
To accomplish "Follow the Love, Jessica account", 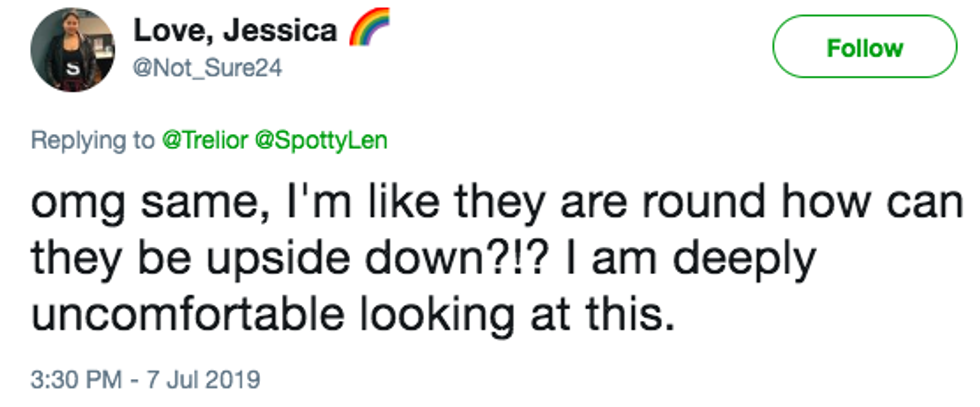I will (x=863, y=48).
